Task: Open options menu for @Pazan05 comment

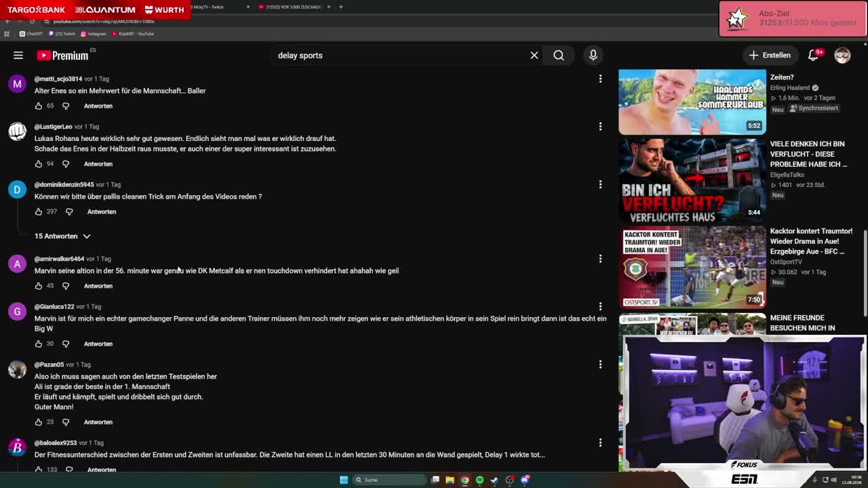Action: pyautogui.click(x=600, y=364)
